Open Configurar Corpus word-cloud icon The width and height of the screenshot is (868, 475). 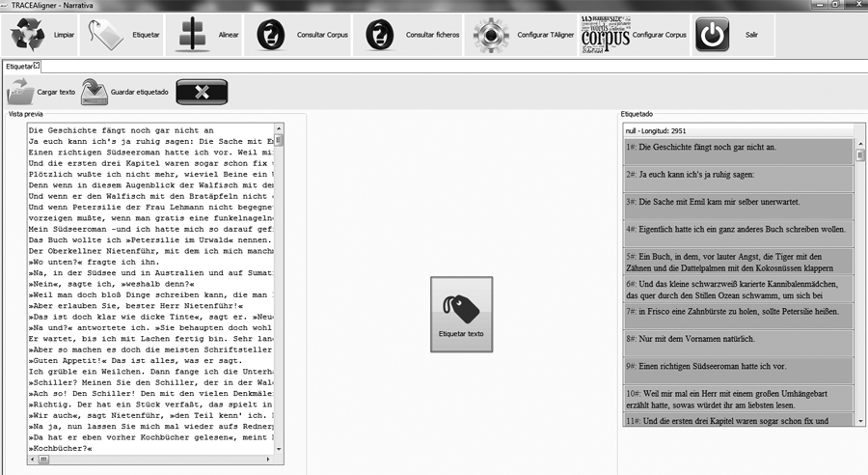pyautogui.click(x=605, y=35)
